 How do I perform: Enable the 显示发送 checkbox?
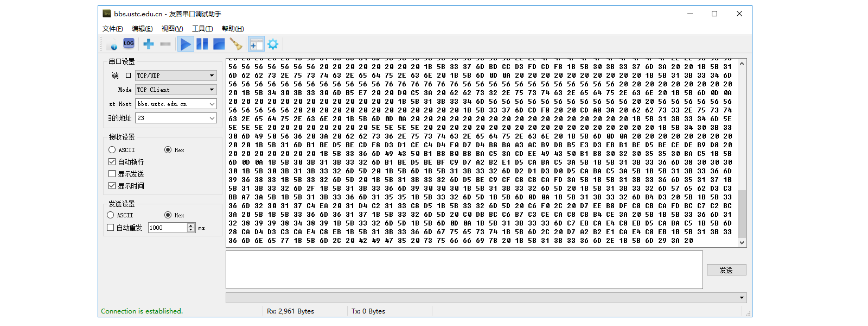pos(112,174)
